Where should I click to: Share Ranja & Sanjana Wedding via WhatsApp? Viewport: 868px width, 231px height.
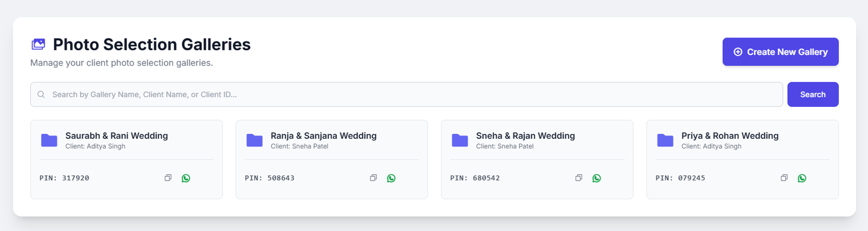tap(391, 178)
